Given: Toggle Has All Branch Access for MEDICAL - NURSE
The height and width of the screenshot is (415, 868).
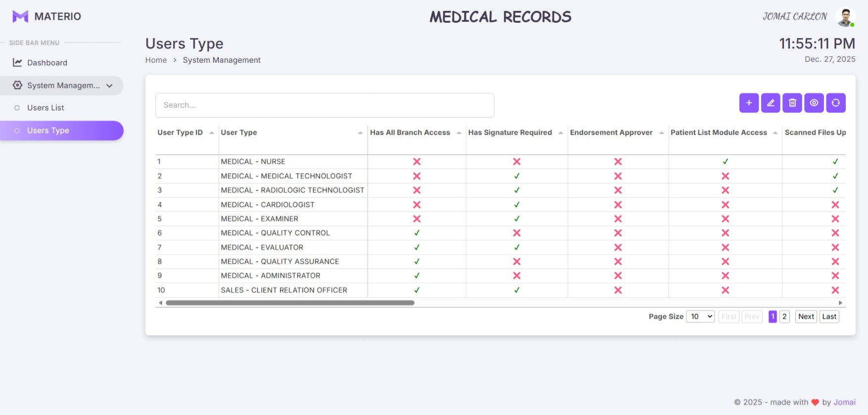Looking at the screenshot, I should tap(417, 162).
